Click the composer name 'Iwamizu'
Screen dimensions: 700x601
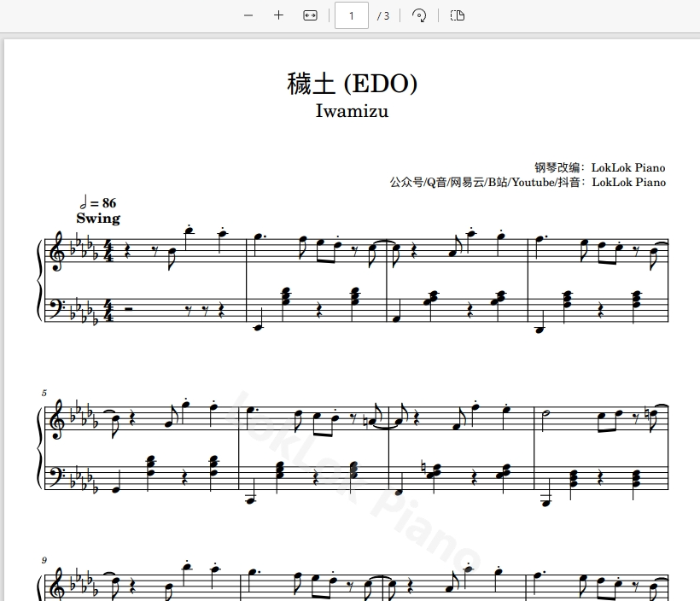pos(352,110)
